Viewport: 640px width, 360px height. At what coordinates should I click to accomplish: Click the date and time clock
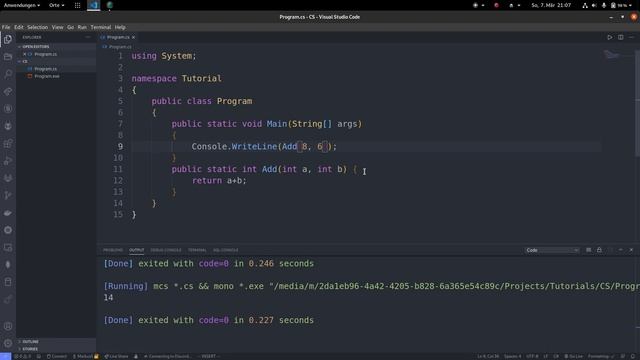(551, 5)
